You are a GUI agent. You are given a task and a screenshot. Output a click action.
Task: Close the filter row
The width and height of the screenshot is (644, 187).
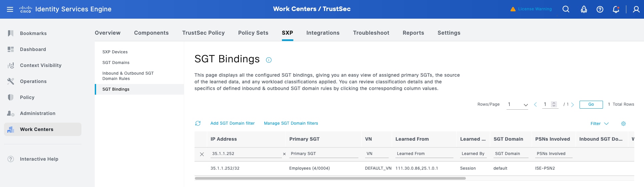[202, 154]
